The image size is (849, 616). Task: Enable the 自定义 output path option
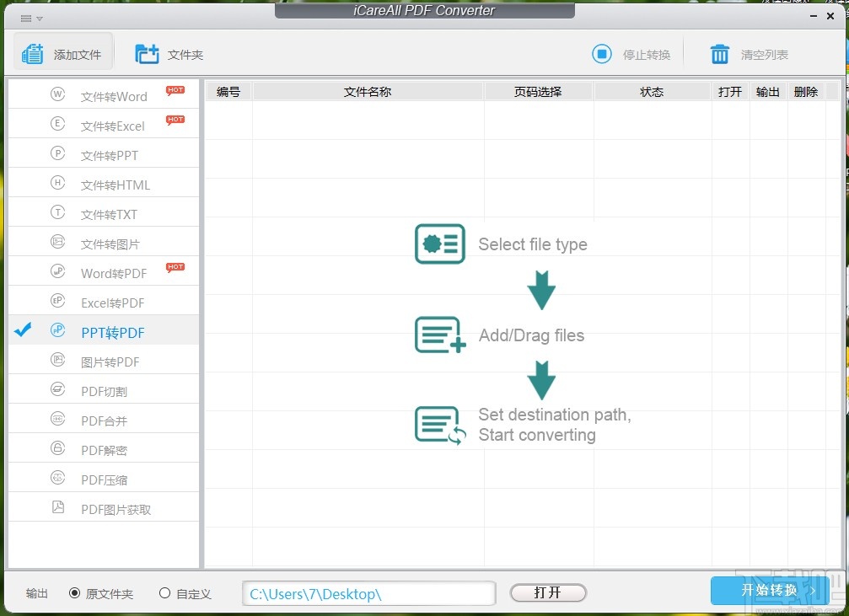165,592
